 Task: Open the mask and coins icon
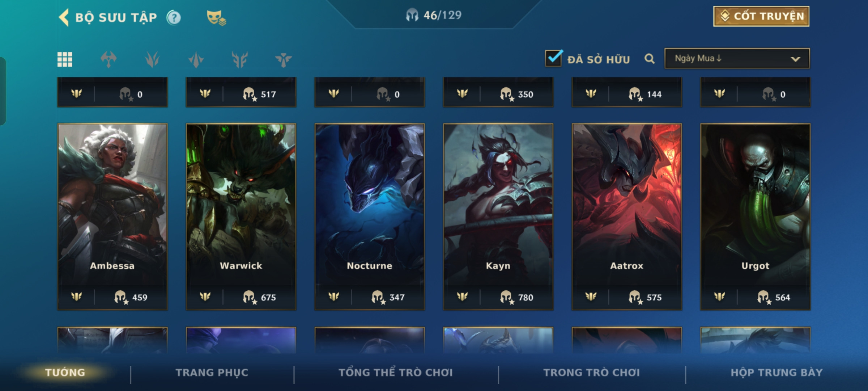click(216, 17)
